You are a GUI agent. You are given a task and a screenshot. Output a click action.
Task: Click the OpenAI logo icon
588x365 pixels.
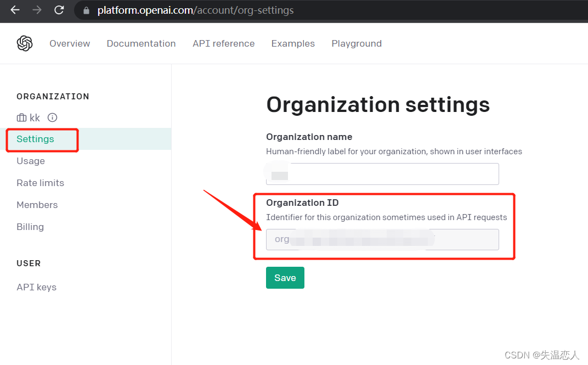pos(25,43)
